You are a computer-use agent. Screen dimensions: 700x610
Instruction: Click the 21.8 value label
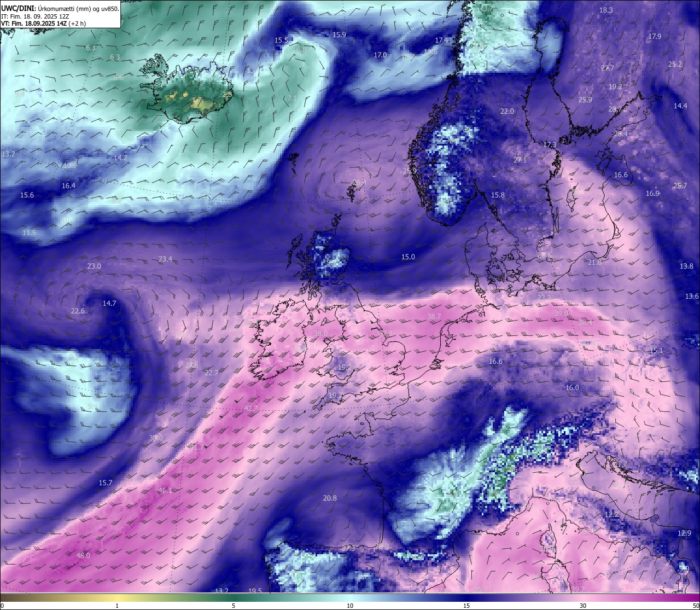[x=594, y=262]
